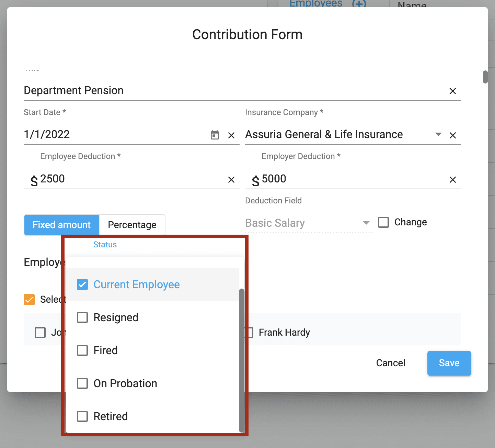Screen dimensions: 495x448
Task: Open the Insurance Company dropdown
Action: point(438,135)
